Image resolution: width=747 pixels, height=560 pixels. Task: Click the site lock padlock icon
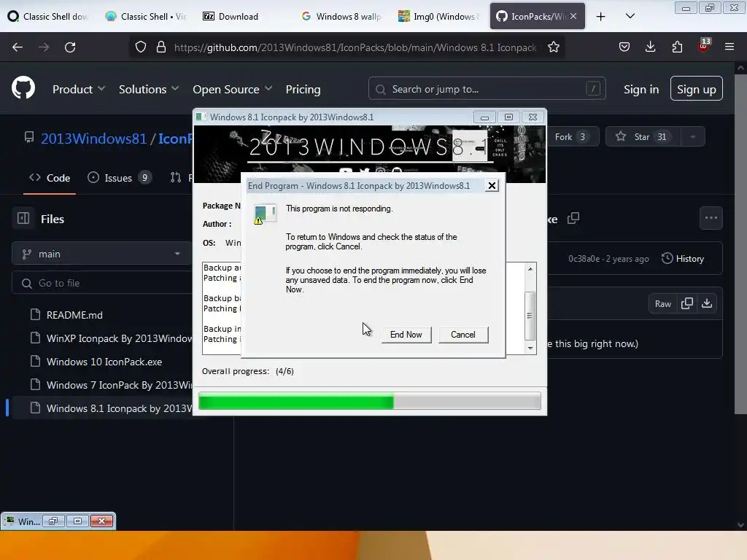coord(161,47)
